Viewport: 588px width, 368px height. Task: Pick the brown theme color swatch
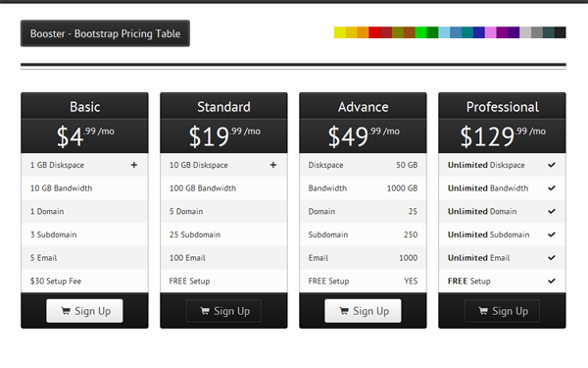coord(410,32)
